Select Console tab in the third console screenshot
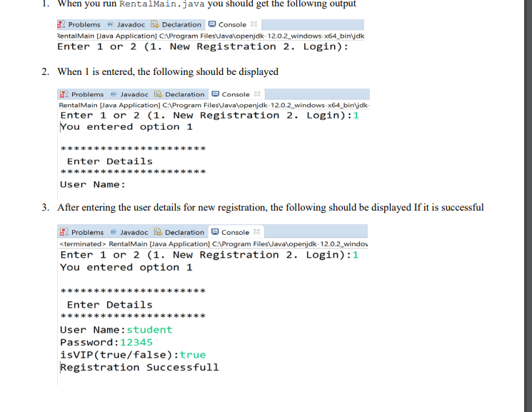 236,232
